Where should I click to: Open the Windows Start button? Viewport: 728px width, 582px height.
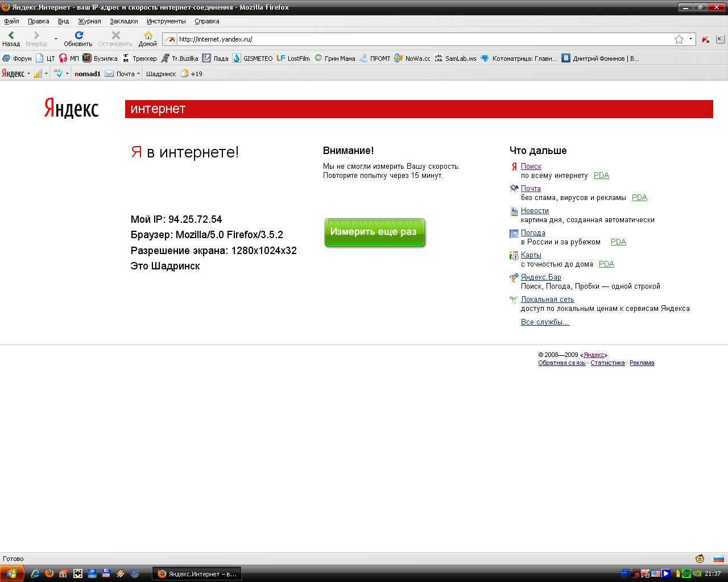pos(12,573)
